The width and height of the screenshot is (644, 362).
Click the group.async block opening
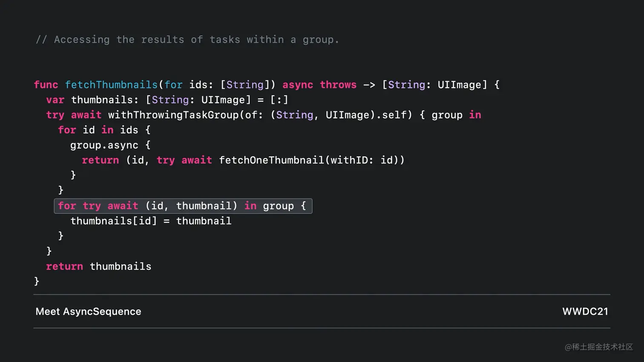pyautogui.click(x=109, y=145)
